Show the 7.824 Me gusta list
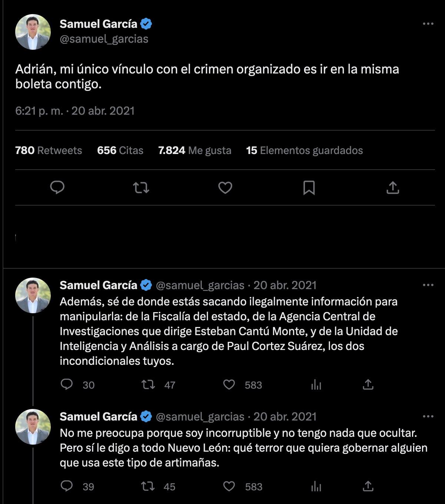 (x=195, y=150)
